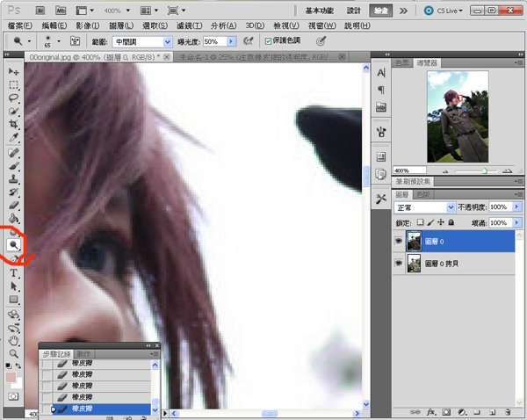The height and width of the screenshot is (420, 527).
Task: Select the Move tool
Action: point(13,71)
